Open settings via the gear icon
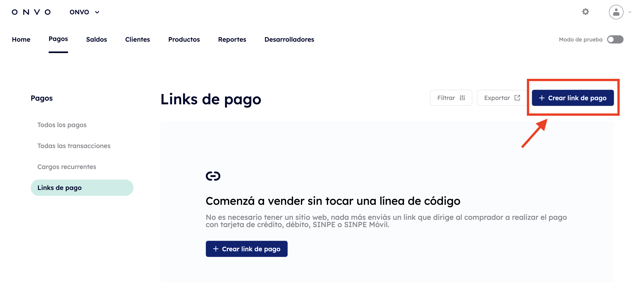The width and height of the screenshot is (644, 282). [585, 12]
